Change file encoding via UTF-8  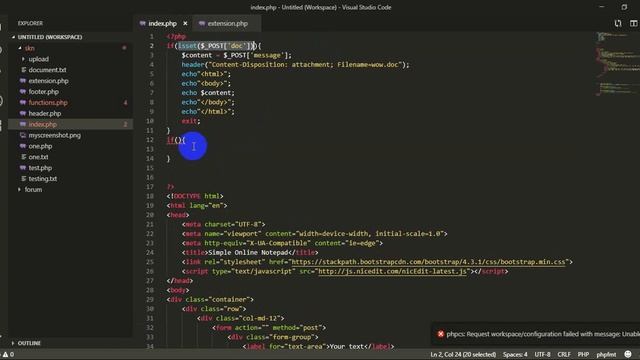542,354
